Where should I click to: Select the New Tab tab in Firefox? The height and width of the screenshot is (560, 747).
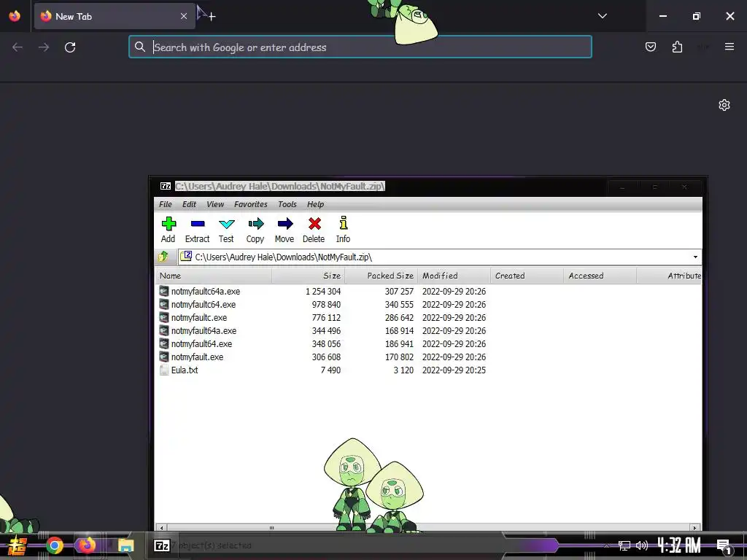coord(115,16)
